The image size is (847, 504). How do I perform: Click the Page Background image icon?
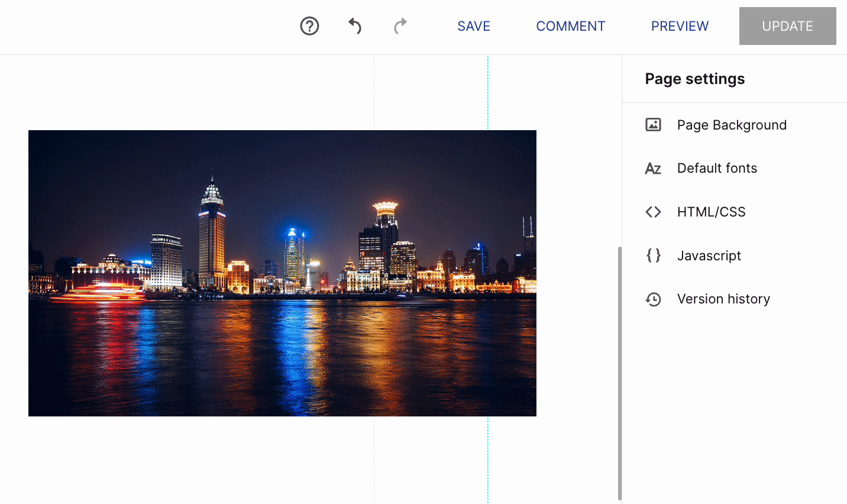(x=653, y=125)
